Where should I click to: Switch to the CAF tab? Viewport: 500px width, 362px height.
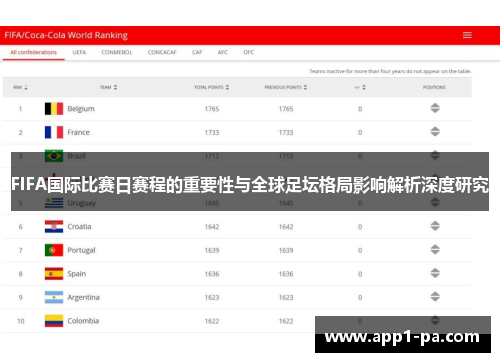coord(197,52)
